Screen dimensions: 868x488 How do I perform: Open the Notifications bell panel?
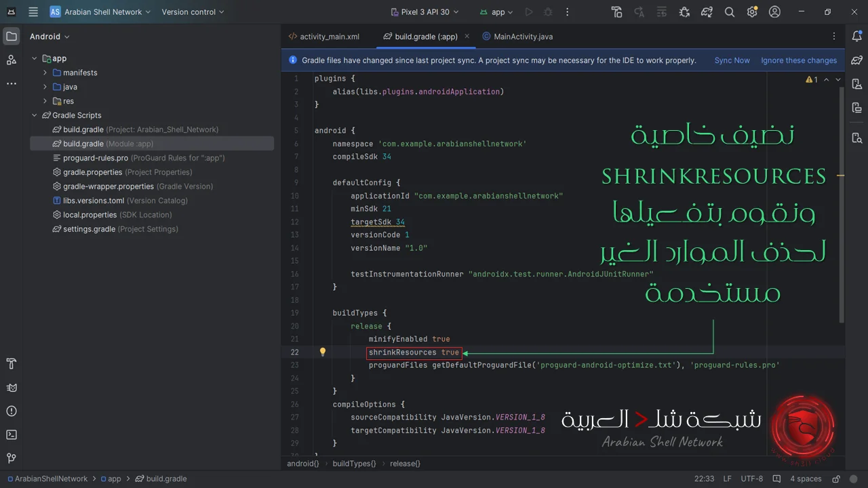pyautogui.click(x=857, y=37)
